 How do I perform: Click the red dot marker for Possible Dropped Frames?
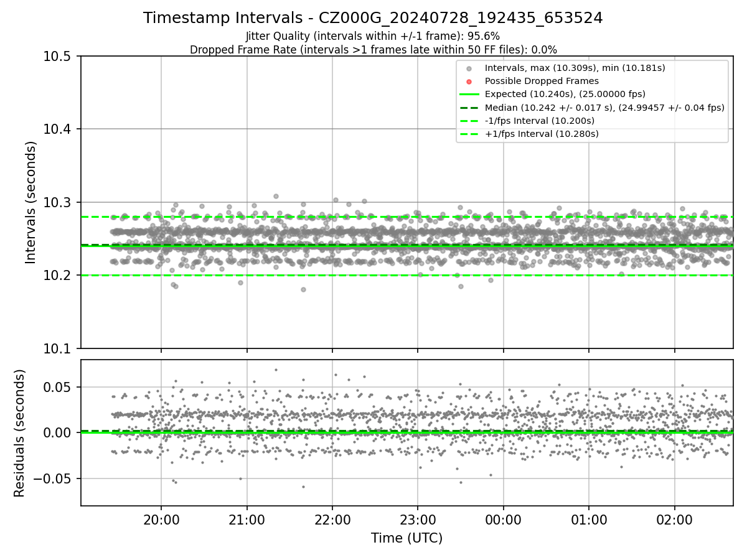click(470, 81)
